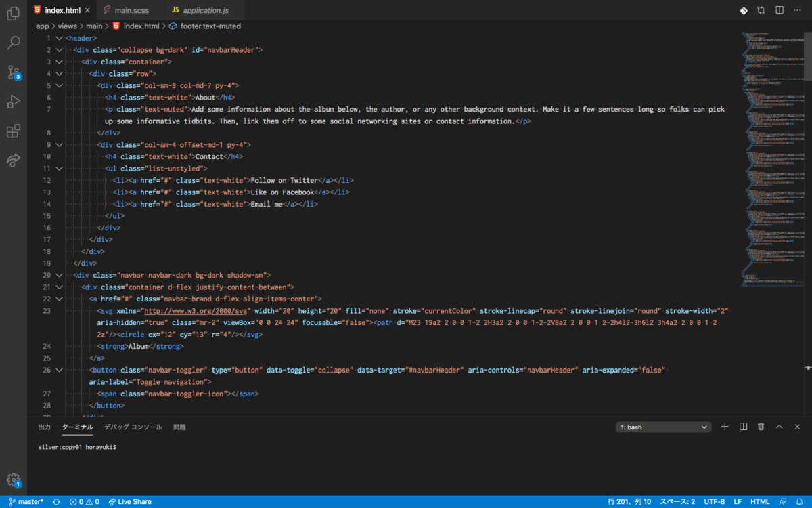Click the master* git branch indicator
812x508 pixels.
pos(26,502)
